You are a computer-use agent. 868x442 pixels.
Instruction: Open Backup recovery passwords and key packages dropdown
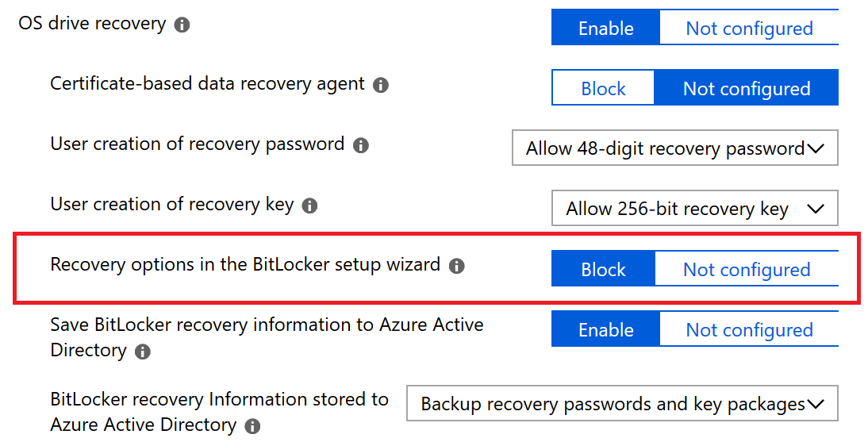[x=622, y=404]
